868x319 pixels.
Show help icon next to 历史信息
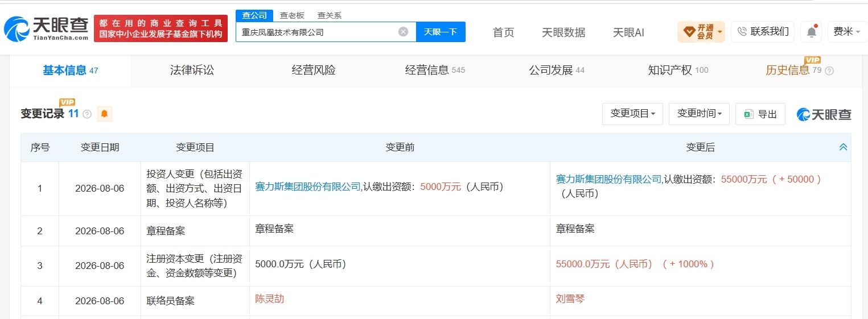829,71
